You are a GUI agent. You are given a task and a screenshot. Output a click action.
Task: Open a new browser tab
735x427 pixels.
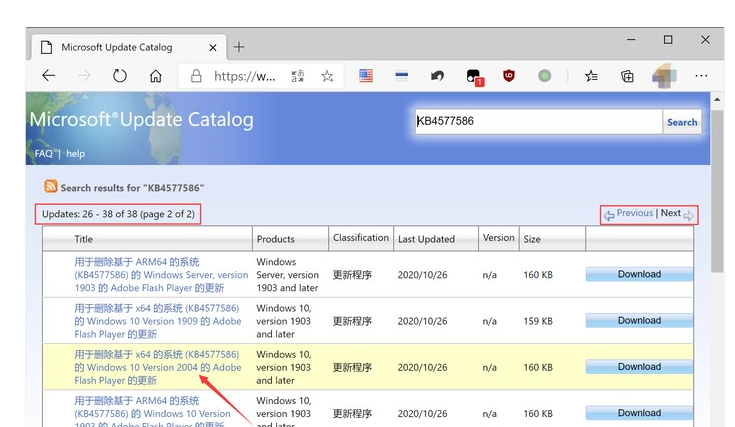(239, 47)
